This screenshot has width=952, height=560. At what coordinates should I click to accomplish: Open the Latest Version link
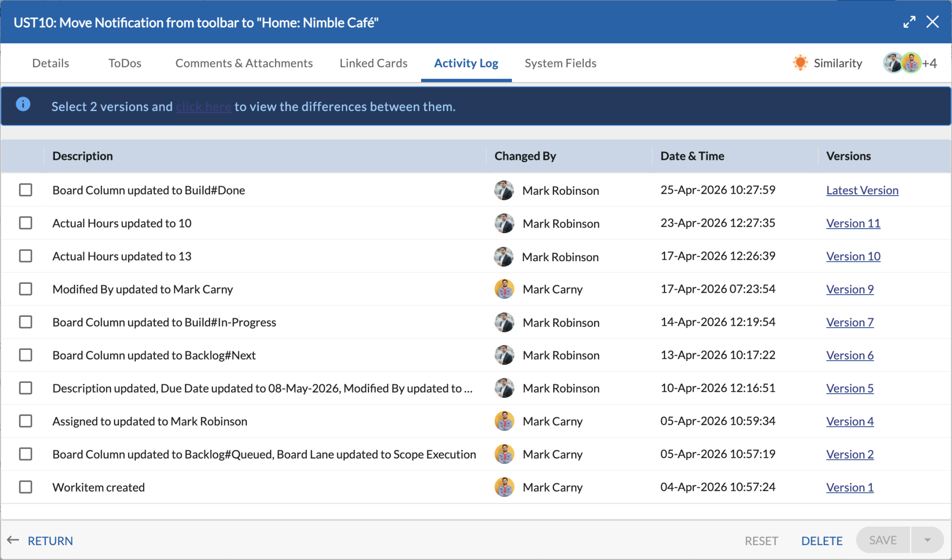(x=862, y=190)
